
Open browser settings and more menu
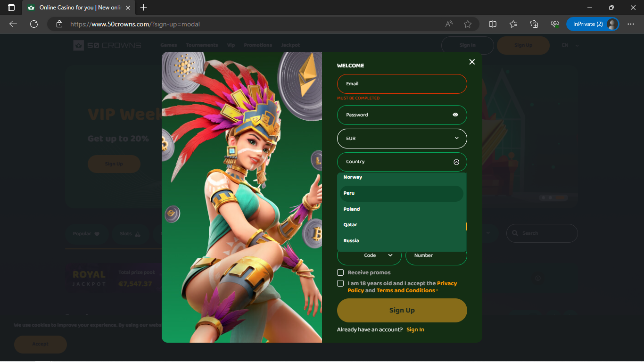631,24
